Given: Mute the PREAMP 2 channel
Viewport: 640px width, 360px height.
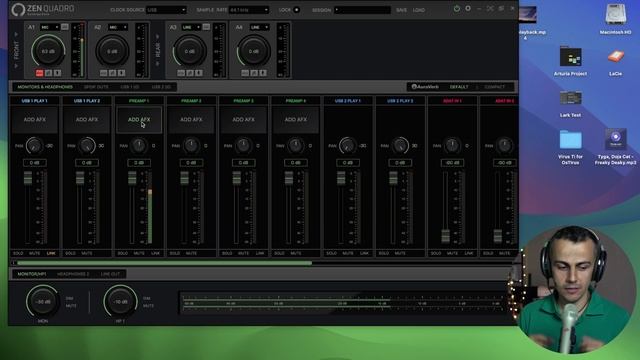Looking at the screenshot, I should pos(191,253).
